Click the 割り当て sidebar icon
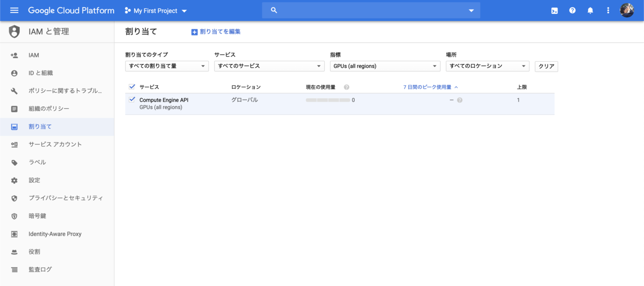644x286 pixels. point(14,127)
